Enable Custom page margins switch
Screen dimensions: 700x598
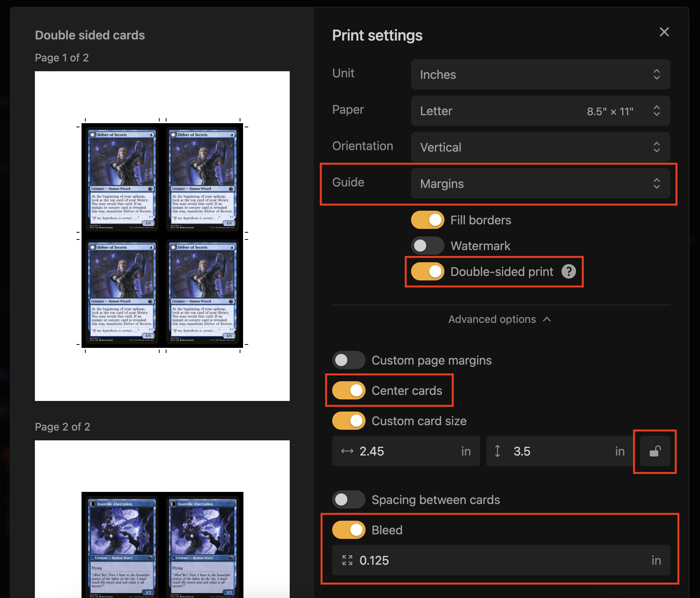tap(349, 360)
